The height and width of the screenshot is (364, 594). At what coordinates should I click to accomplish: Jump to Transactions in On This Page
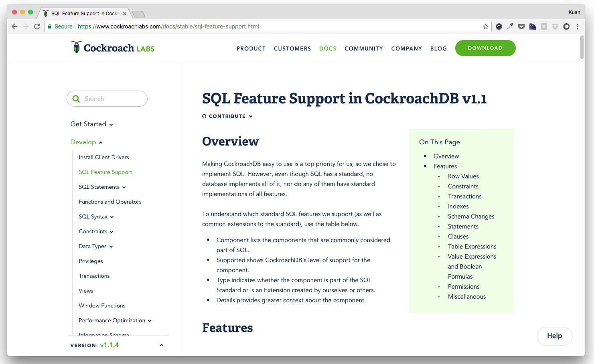464,196
